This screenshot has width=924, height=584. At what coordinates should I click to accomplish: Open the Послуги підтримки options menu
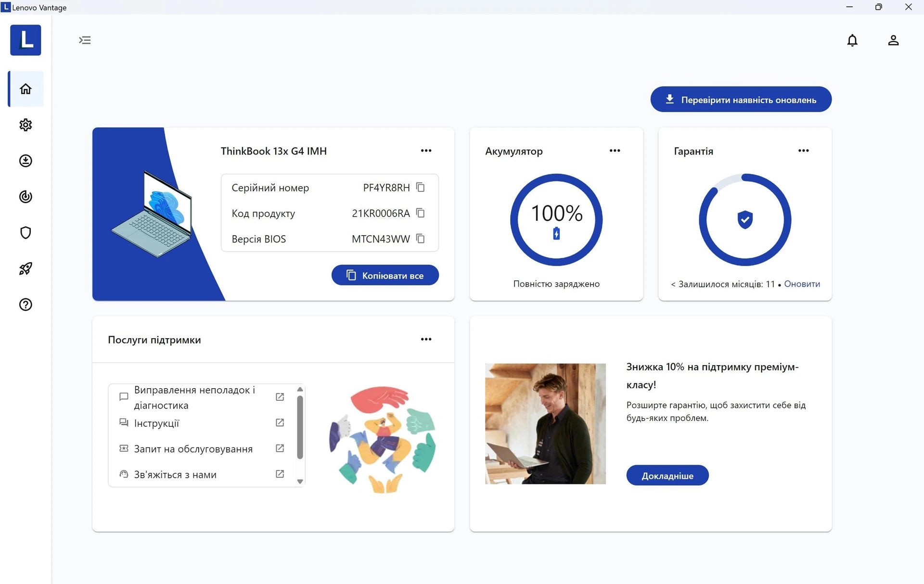[x=426, y=339]
